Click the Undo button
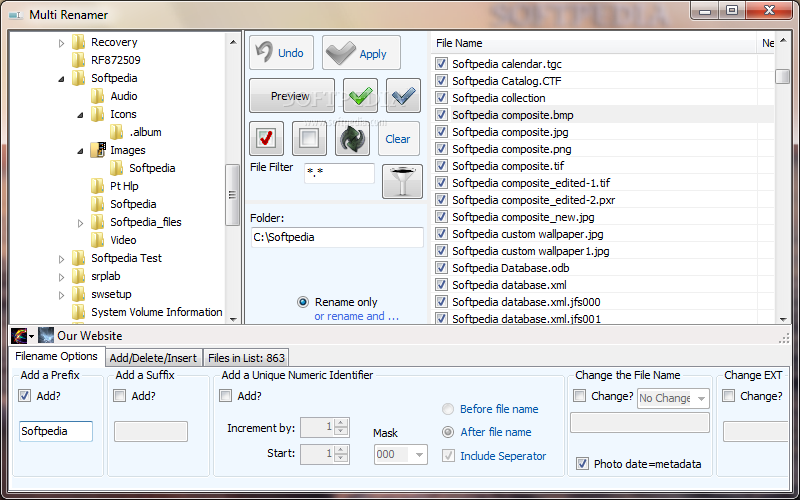Viewport: 800px width, 500px height. point(281,53)
